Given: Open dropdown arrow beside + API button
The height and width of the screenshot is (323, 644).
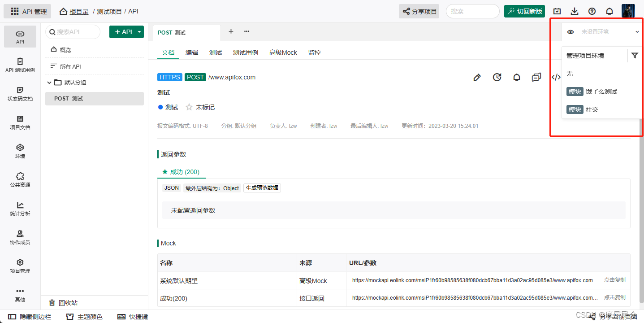Looking at the screenshot, I should [x=139, y=32].
